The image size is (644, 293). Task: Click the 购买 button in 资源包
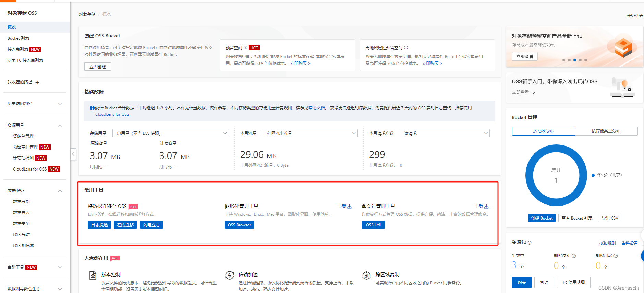pyautogui.click(x=522, y=282)
